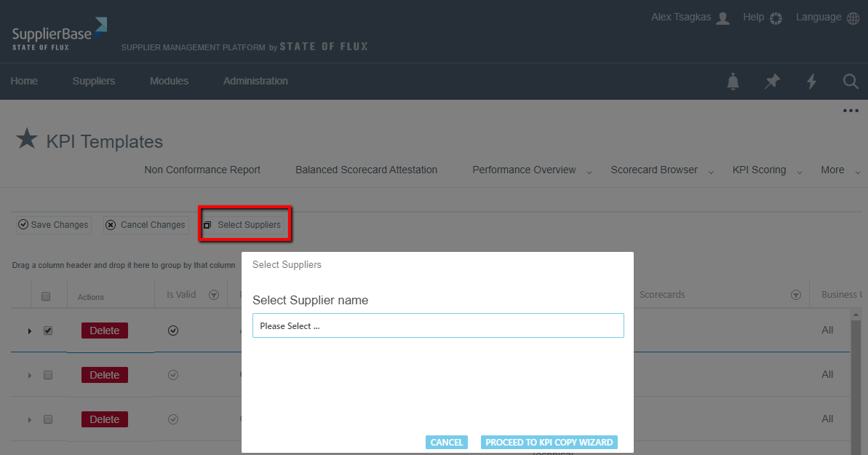
Task: Open search with the magnifier icon
Action: point(851,82)
